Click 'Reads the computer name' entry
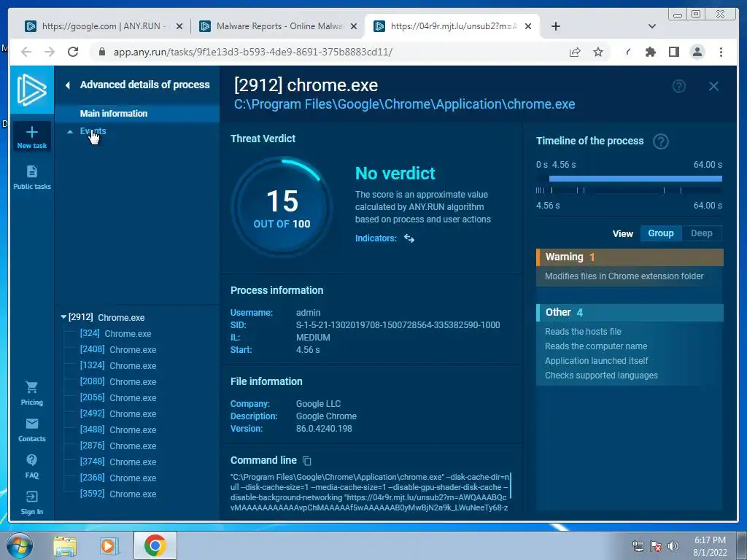 596,346
